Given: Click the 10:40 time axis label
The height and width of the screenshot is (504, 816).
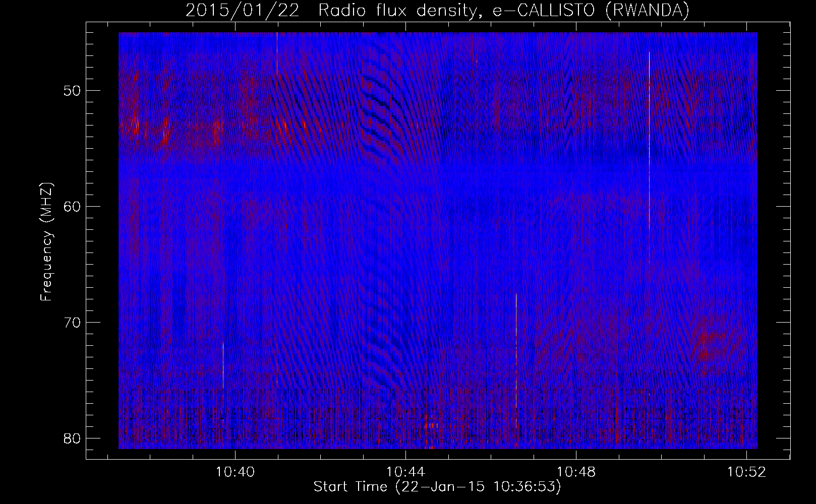Looking at the screenshot, I should click(x=235, y=472).
